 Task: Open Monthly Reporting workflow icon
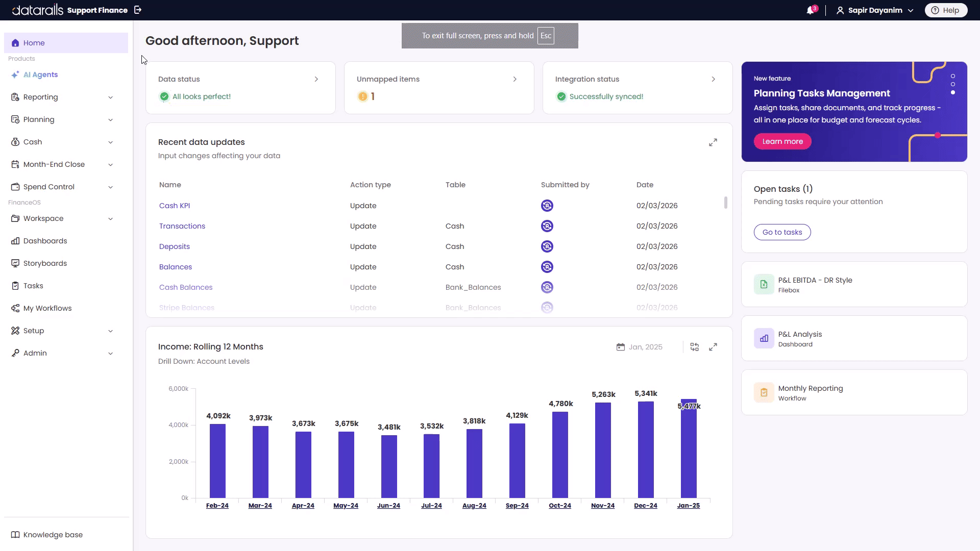764,392
